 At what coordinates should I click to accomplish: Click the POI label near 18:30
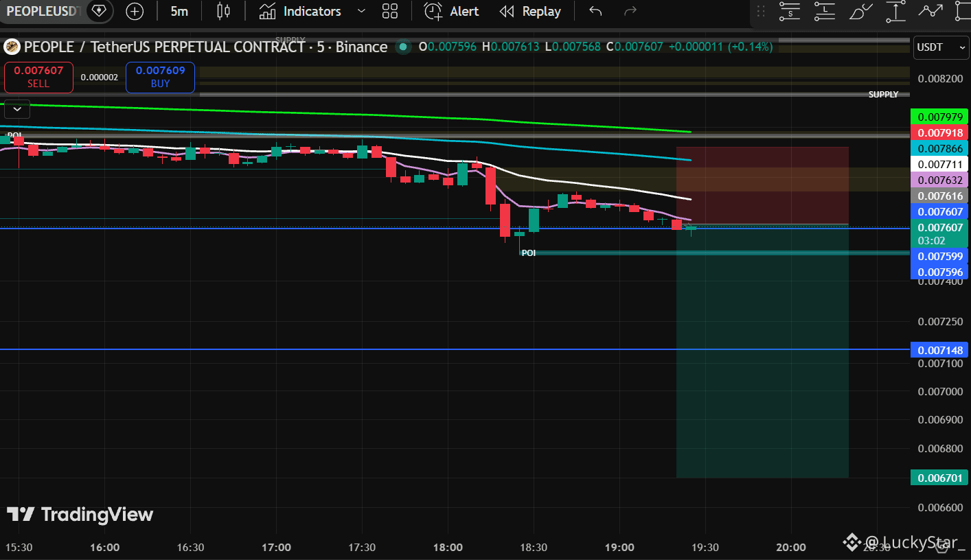(x=528, y=253)
